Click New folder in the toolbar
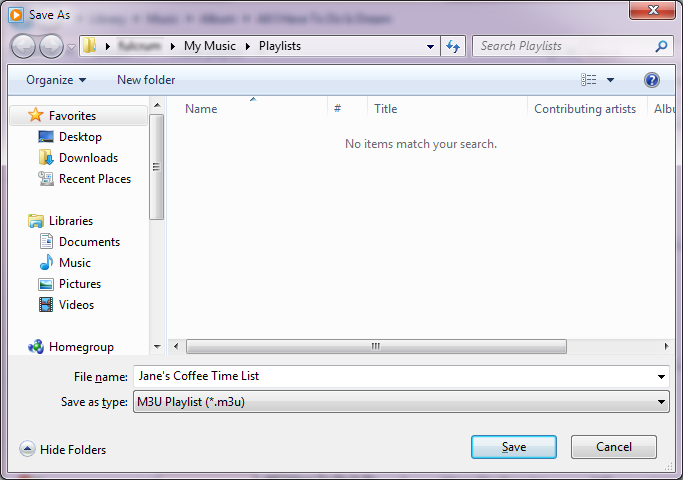This screenshot has height=480, width=683. coord(146,80)
